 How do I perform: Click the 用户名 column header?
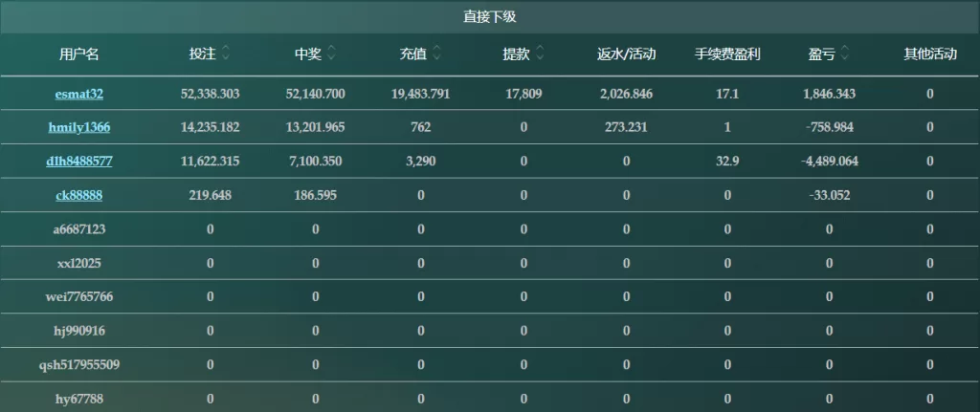[x=79, y=54]
